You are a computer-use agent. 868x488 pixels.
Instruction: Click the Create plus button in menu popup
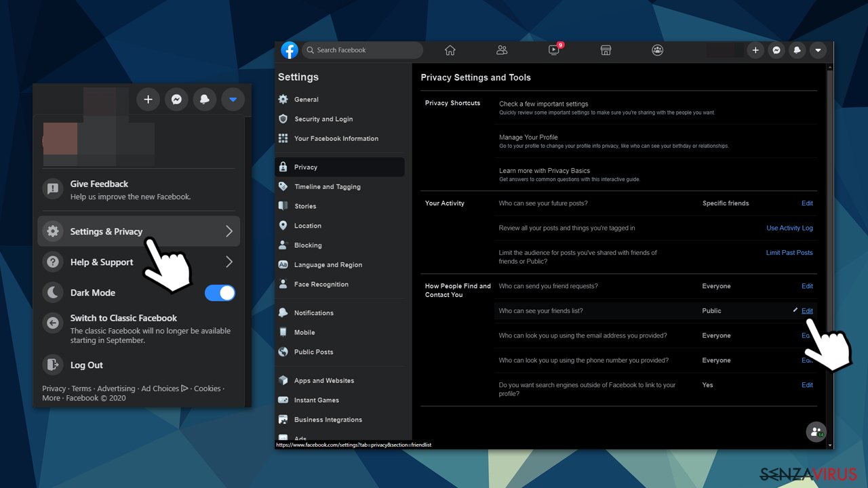click(x=148, y=100)
